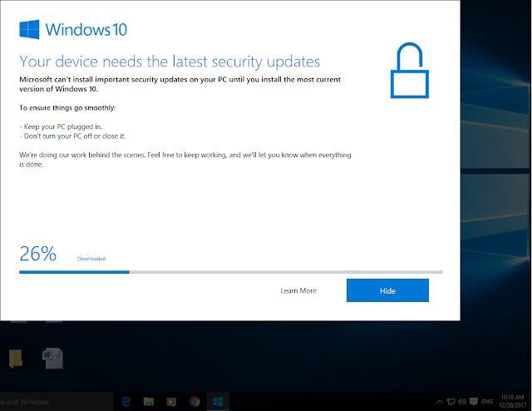
Task: Open the media player taskbar icon
Action: pyautogui.click(x=171, y=402)
